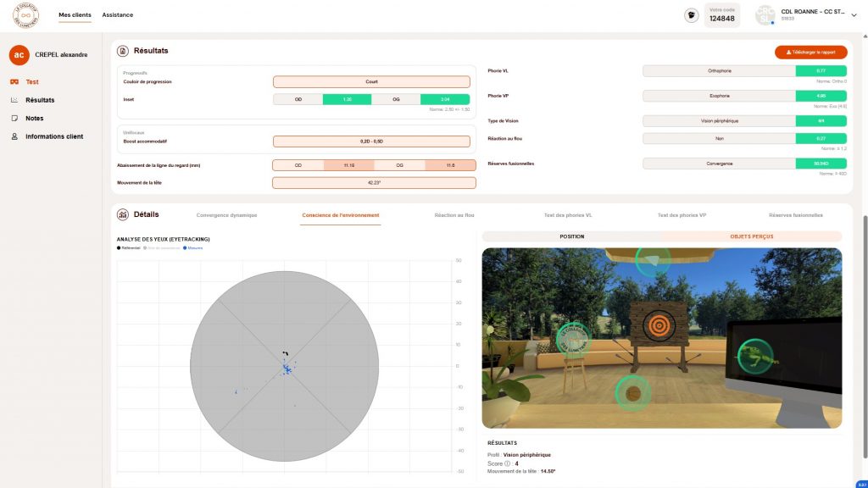
Task: Toggle the Mesures legend item on chart
Action: click(x=193, y=248)
